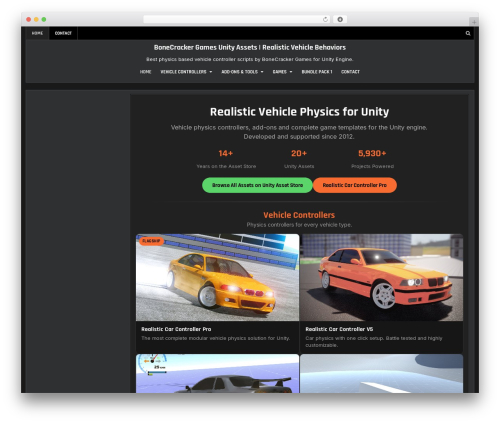Click the browser reload icon
The image size is (500, 423).
point(325,19)
